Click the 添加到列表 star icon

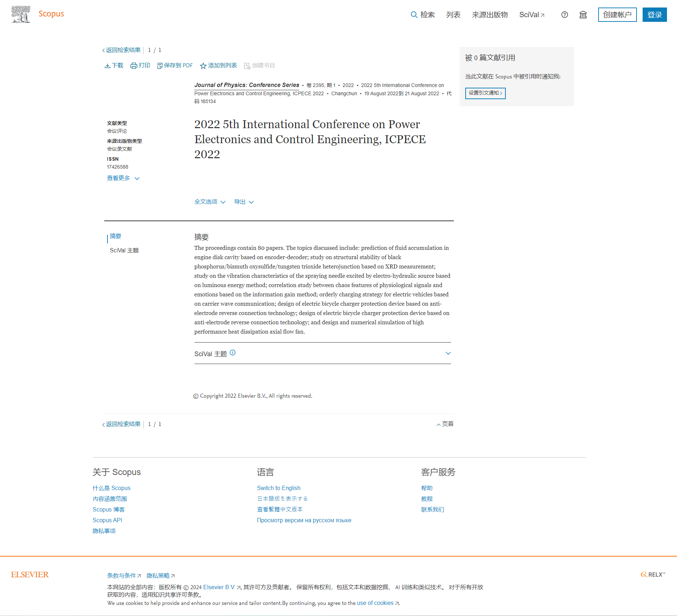203,66
